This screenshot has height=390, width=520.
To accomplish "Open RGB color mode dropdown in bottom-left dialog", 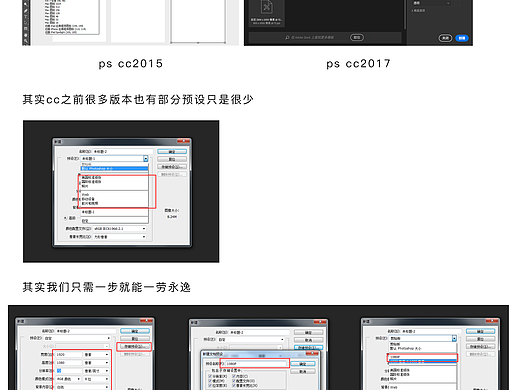I will (x=69, y=379).
